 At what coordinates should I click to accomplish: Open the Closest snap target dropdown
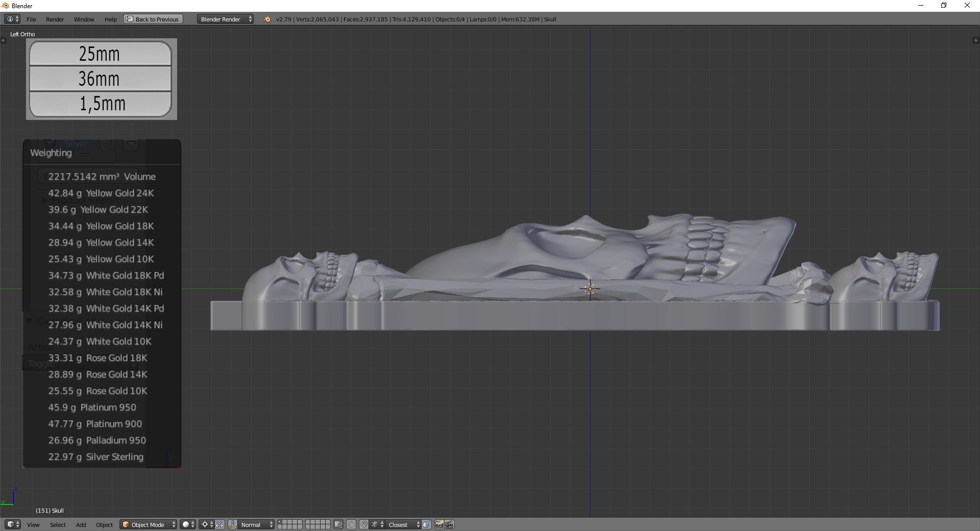click(x=404, y=524)
